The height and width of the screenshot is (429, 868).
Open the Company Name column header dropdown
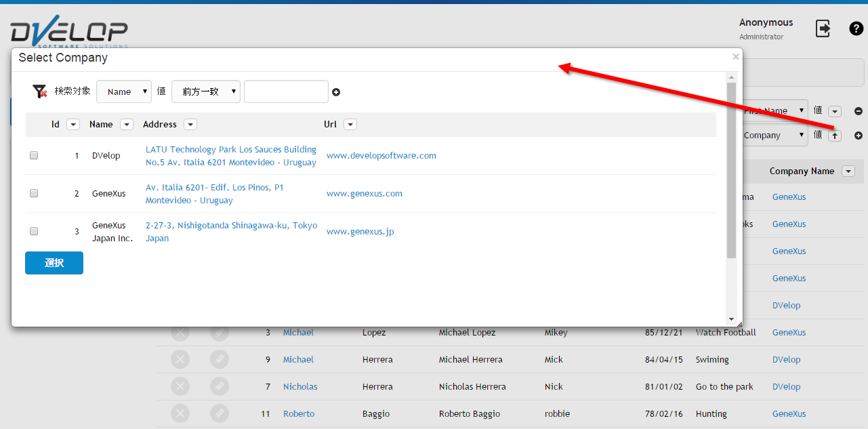848,171
